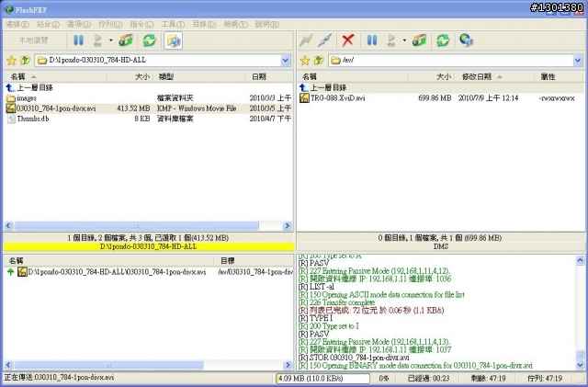Image resolution: width=588 pixels, height=387 pixels.
Task: Sort local files by 大小 column
Action: click(x=130, y=77)
